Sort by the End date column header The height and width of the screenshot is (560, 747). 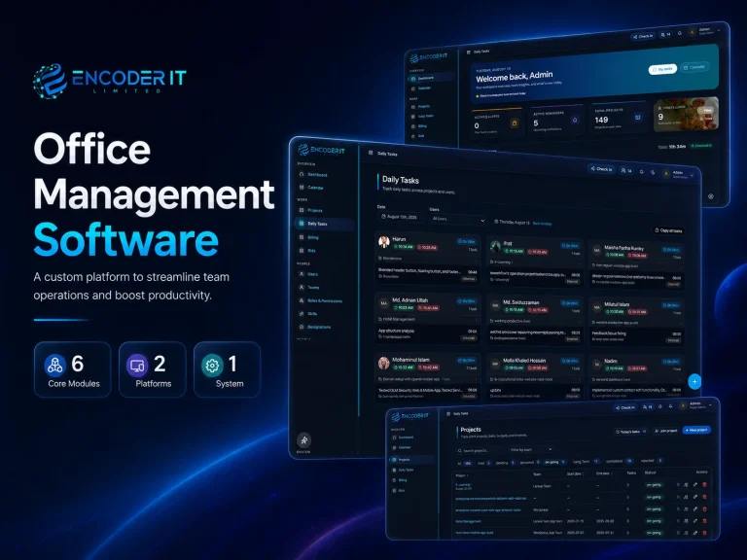pos(604,473)
